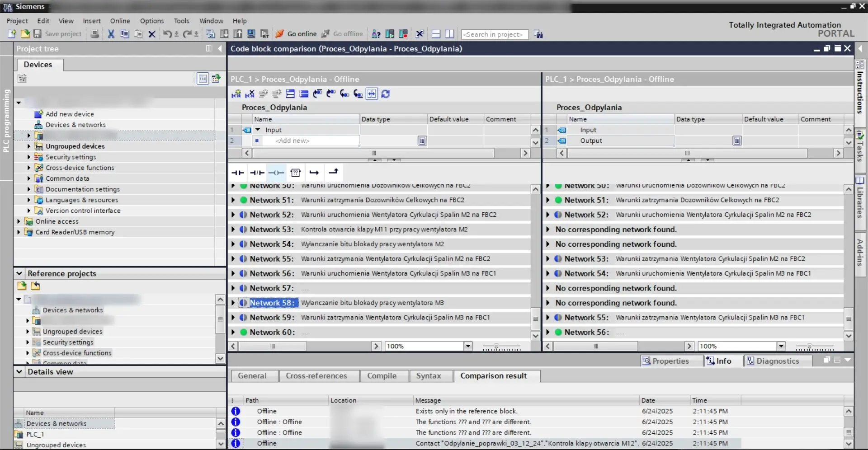This screenshot has height=450, width=868.
Task: Expand Network 52 in left pane
Action: [x=233, y=214]
